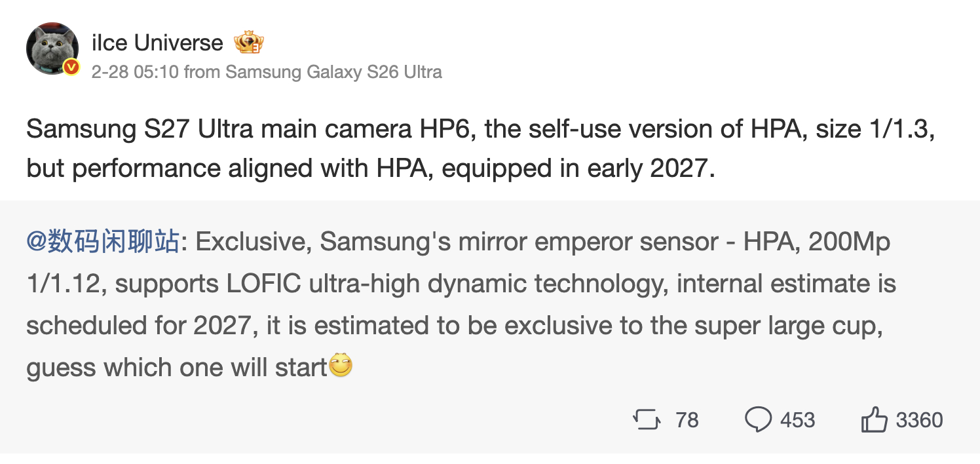Click the 'equipped in early 2027' text

click(x=576, y=168)
